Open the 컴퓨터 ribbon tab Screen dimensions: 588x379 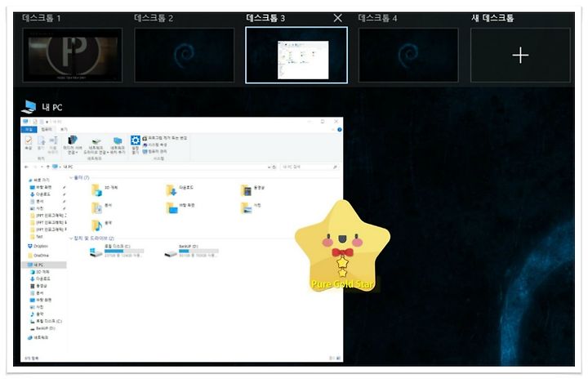47,129
